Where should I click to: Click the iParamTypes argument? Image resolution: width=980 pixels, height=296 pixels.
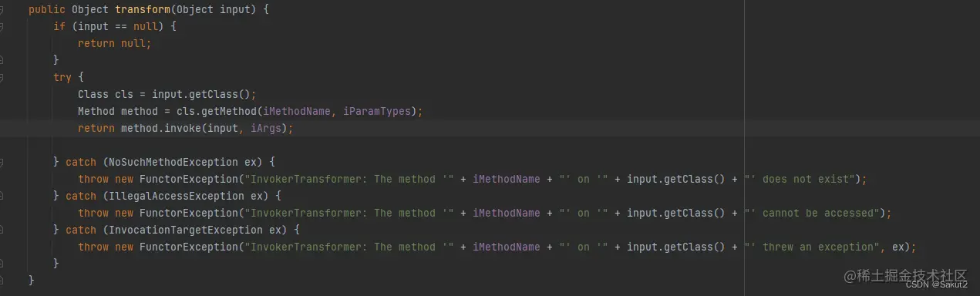(x=378, y=111)
